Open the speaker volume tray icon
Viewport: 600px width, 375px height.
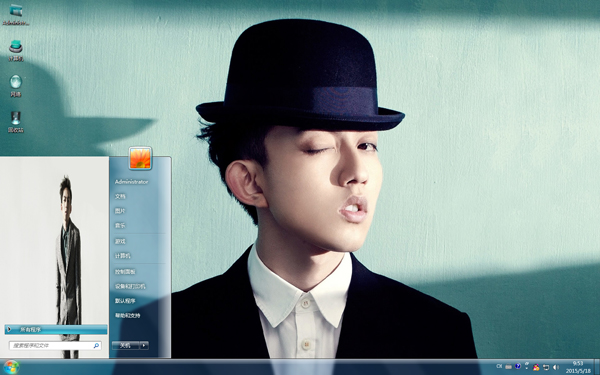tap(556, 367)
